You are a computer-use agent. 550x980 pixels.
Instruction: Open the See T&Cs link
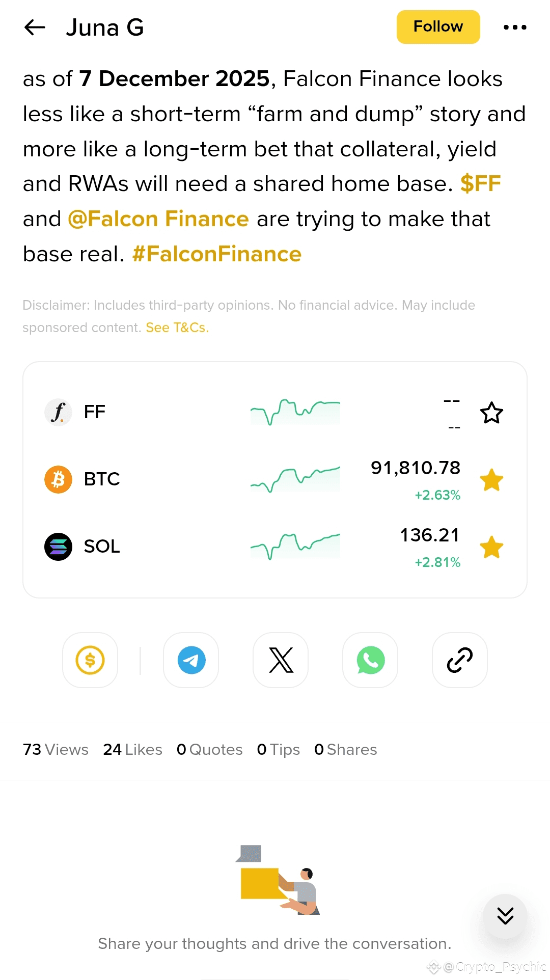pyautogui.click(x=177, y=328)
